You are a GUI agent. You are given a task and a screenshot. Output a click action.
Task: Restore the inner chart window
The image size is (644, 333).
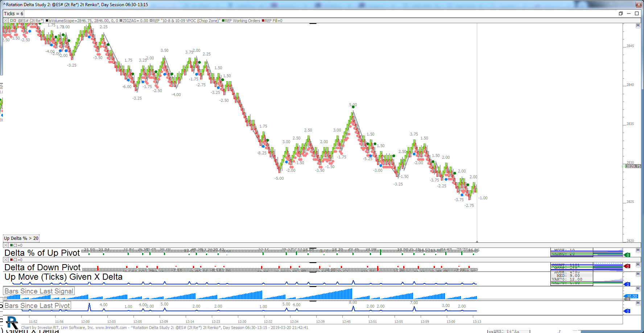(x=621, y=13)
